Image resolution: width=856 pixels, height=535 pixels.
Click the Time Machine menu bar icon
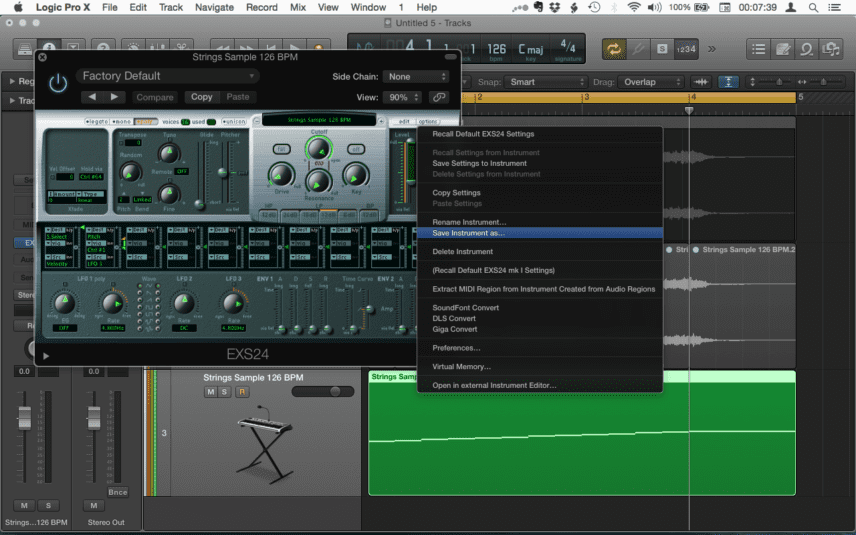pos(594,7)
